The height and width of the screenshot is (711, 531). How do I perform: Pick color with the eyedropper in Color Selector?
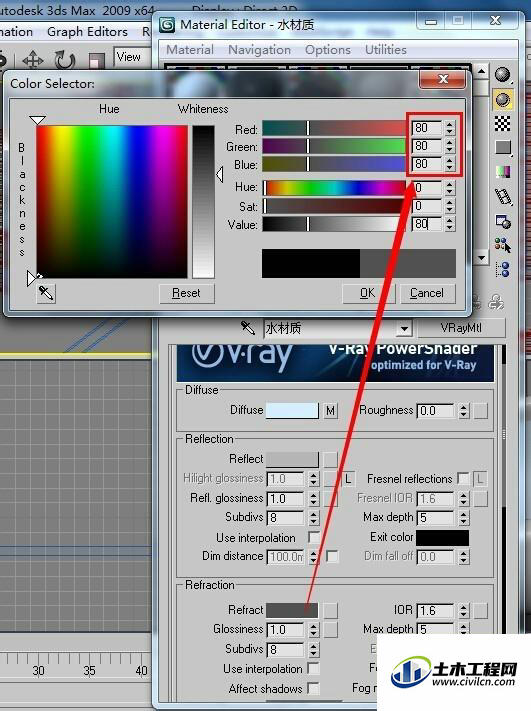46,293
